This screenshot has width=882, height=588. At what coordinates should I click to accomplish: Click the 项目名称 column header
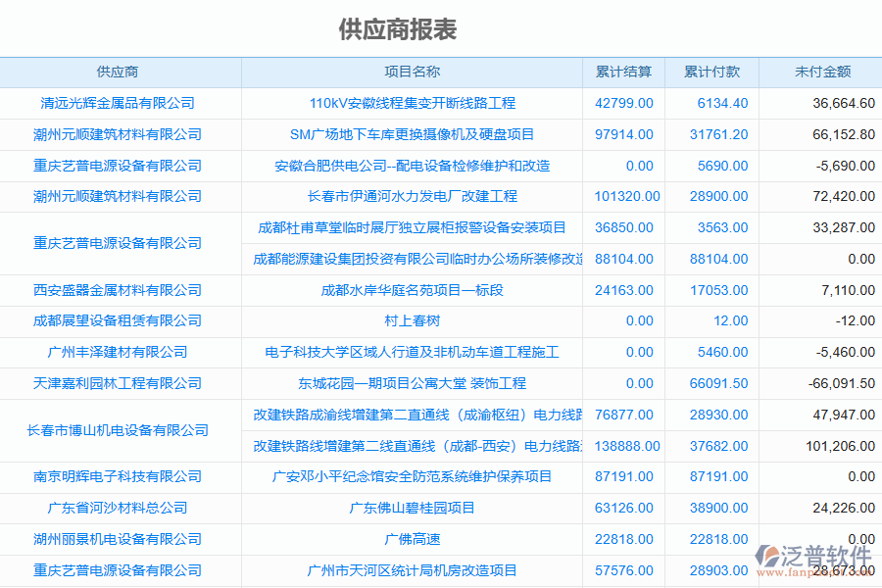[x=412, y=72]
